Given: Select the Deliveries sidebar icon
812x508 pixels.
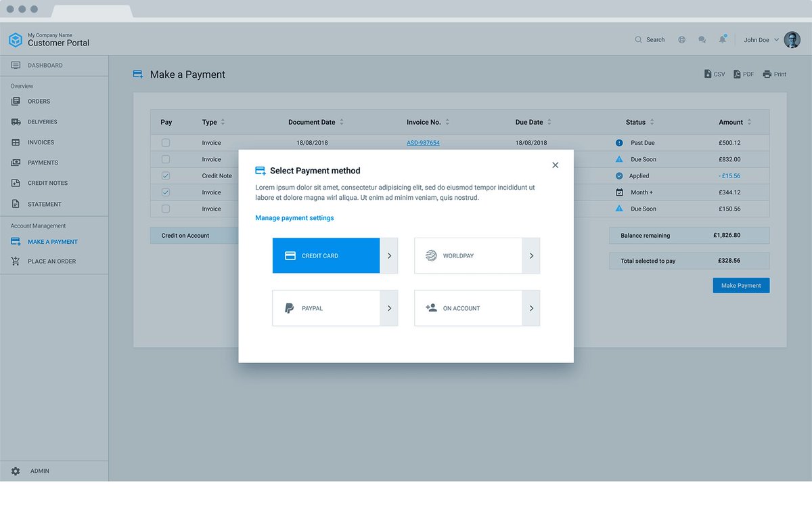Looking at the screenshot, I should click(15, 121).
